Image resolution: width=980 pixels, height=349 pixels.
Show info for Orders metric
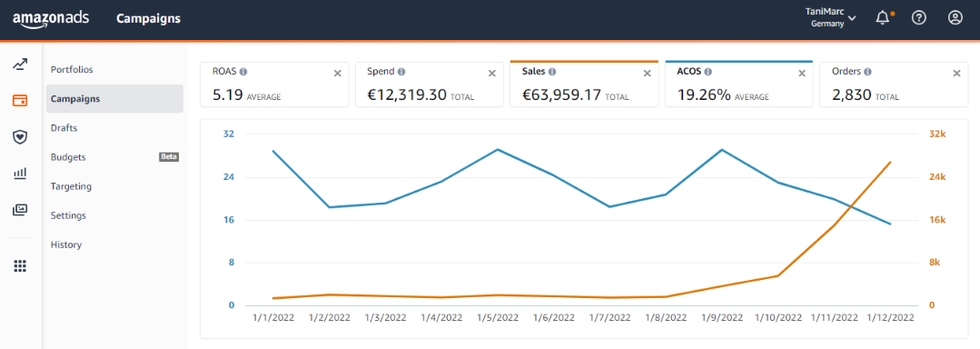click(x=867, y=72)
